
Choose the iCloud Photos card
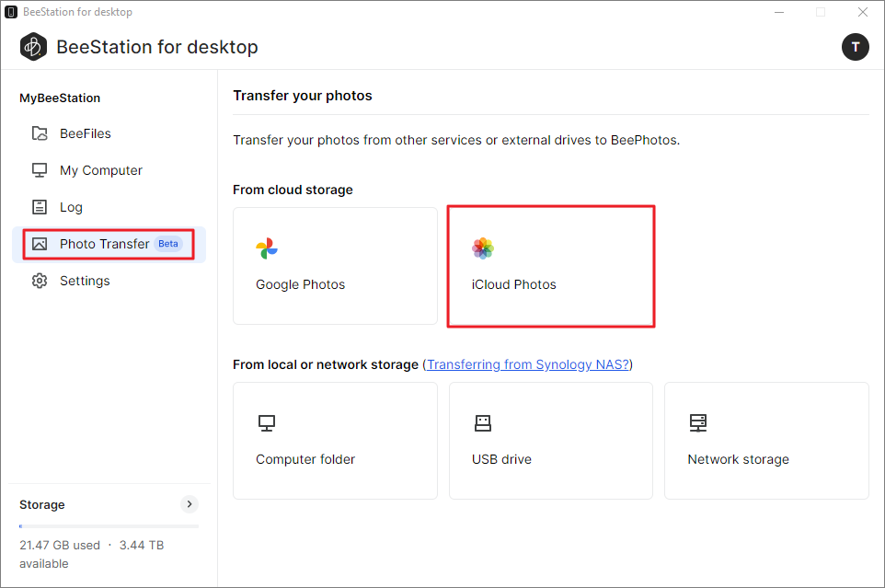tap(551, 266)
